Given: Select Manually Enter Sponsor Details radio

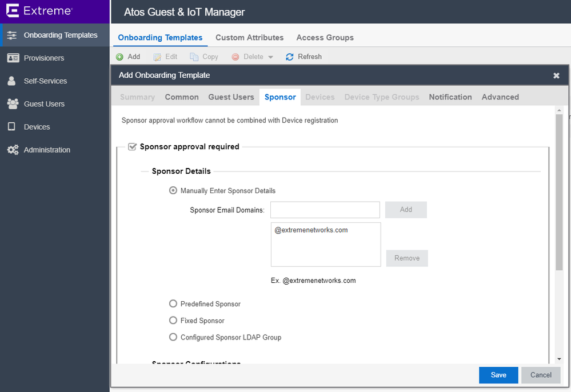Looking at the screenshot, I should coord(173,190).
